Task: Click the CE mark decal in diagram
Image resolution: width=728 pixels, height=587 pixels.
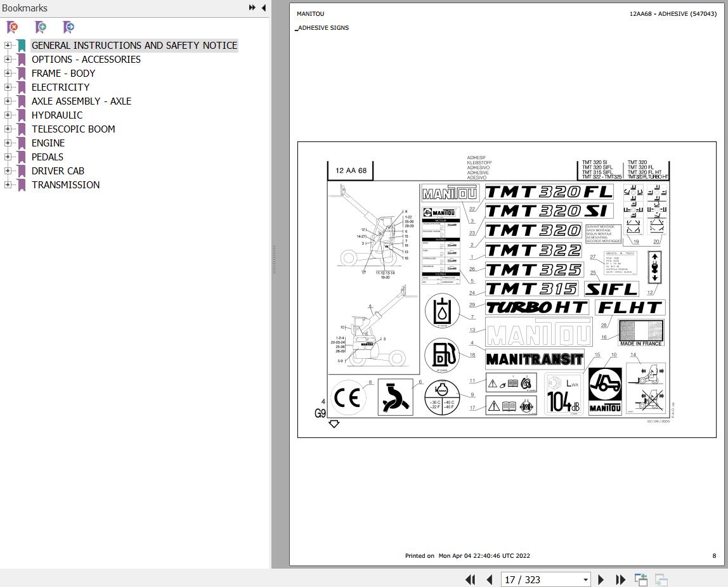Action: (x=348, y=397)
